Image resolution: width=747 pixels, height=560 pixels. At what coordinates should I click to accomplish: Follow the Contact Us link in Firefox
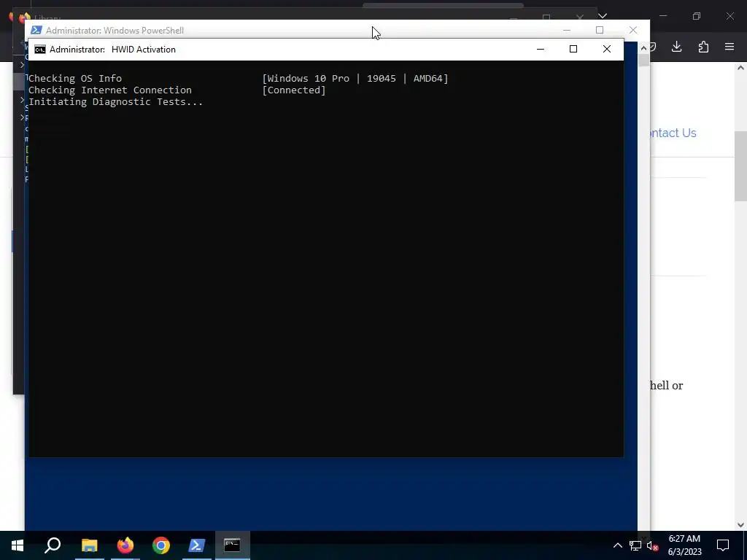[673, 133]
